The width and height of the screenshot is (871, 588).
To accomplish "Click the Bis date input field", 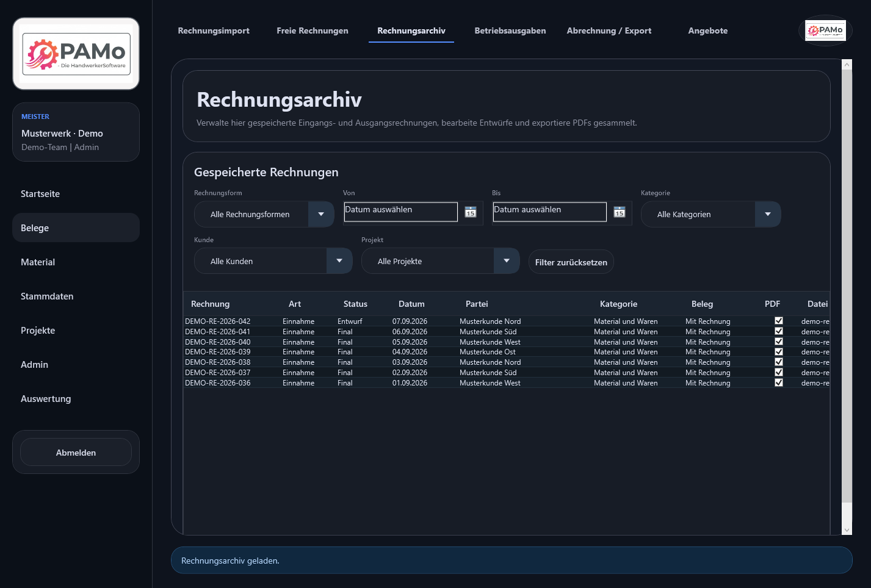I will pyautogui.click(x=550, y=212).
